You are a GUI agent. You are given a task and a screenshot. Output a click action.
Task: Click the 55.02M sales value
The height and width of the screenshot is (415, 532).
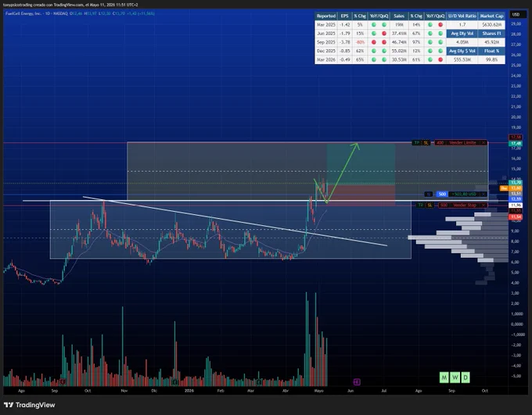[x=399, y=51]
